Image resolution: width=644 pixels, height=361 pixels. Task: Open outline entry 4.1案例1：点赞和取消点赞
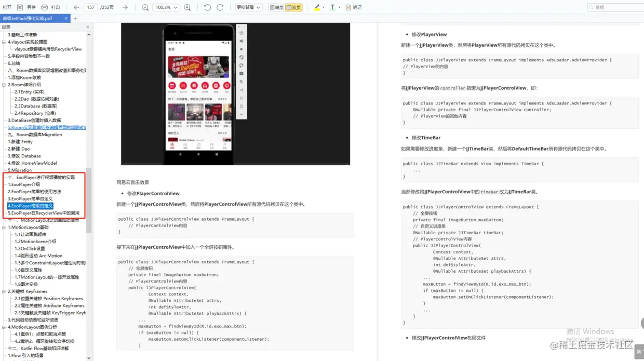[x=40, y=334]
